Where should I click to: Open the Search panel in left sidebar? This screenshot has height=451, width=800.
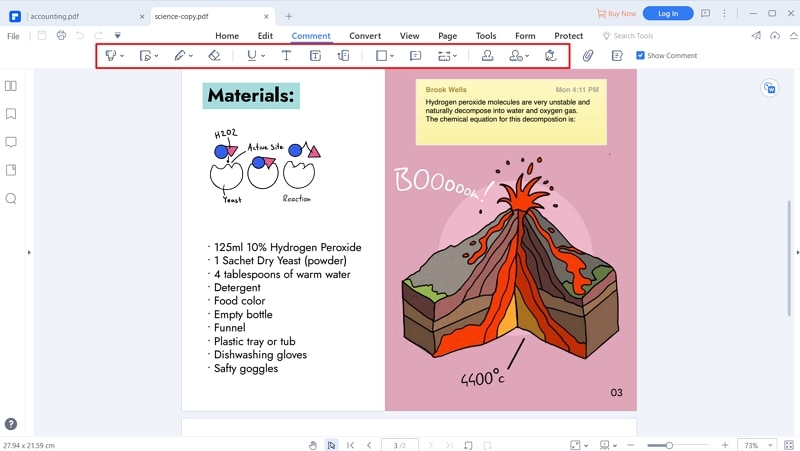click(x=11, y=198)
